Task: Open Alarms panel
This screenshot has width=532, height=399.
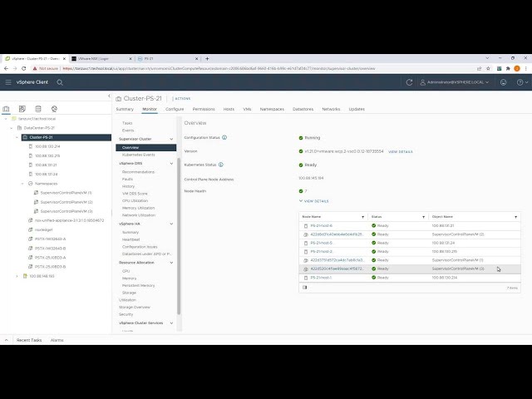Action: [x=57, y=340]
